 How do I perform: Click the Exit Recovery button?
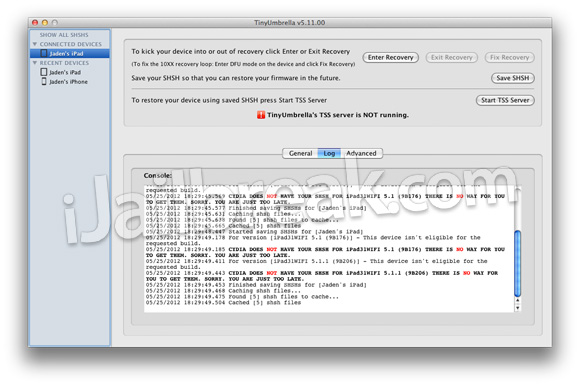coord(451,57)
